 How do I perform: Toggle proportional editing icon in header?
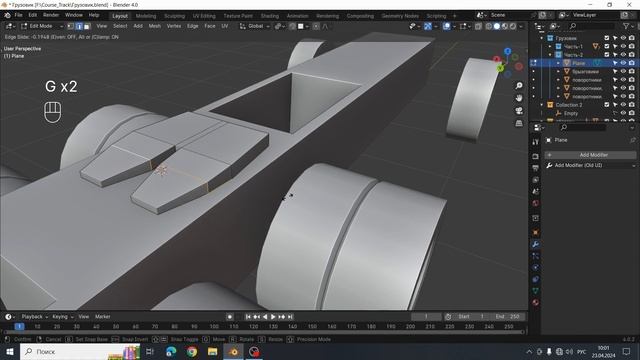pyautogui.click(x=316, y=26)
